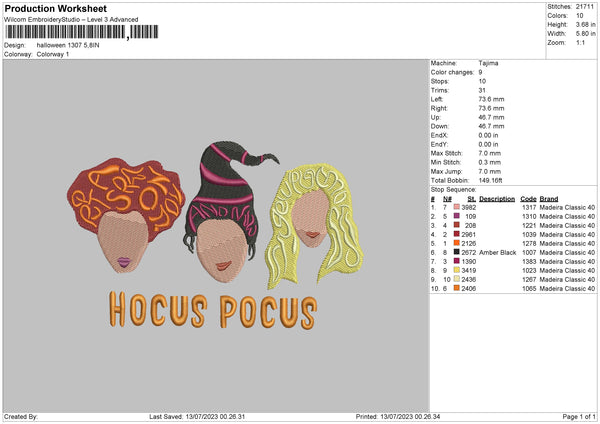This screenshot has height=424, width=600.
Task: Pick the purple swatch in the 109 row
Action: [x=457, y=216]
